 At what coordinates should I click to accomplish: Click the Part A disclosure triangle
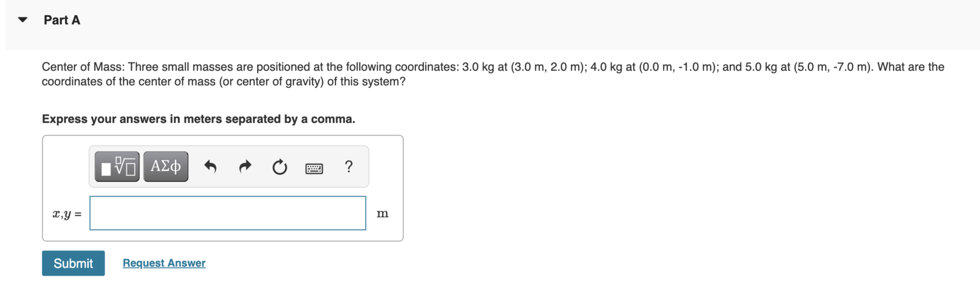point(23,18)
